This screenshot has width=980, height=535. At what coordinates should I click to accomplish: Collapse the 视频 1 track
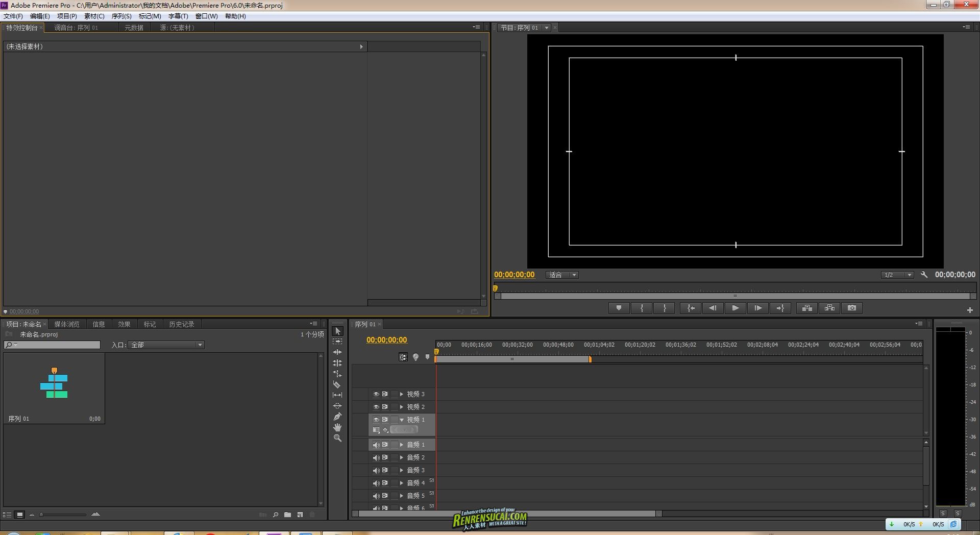coord(402,420)
